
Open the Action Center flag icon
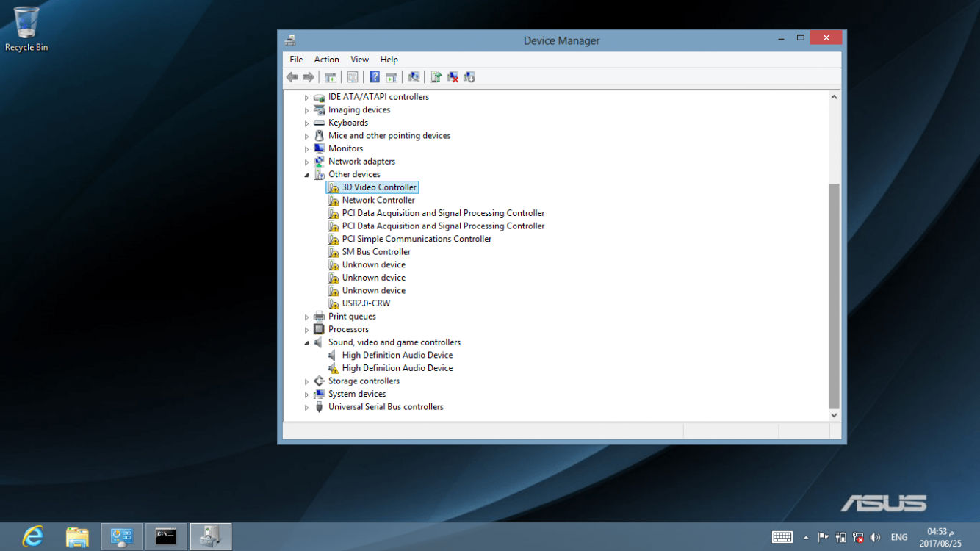824,537
